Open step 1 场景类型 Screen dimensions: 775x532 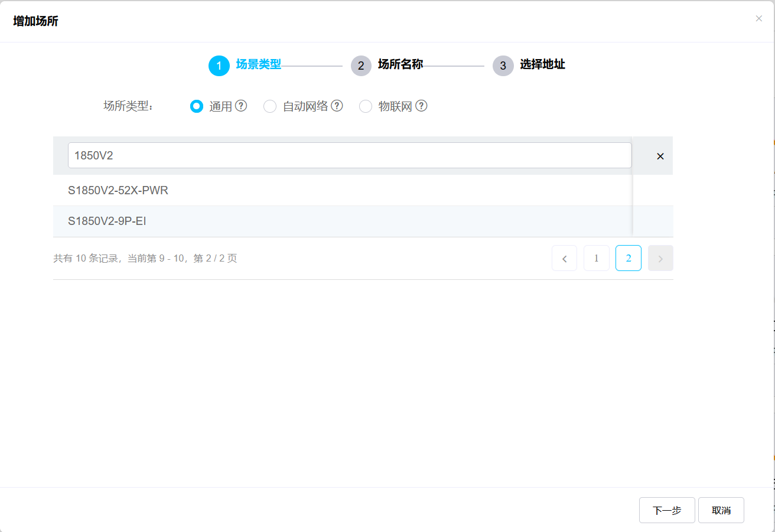[245, 66]
